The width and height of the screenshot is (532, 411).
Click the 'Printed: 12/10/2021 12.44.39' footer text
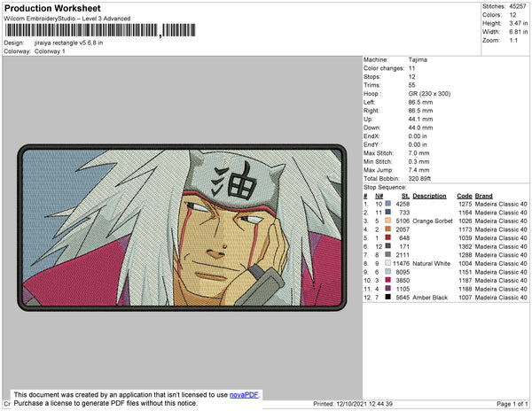coord(353,404)
